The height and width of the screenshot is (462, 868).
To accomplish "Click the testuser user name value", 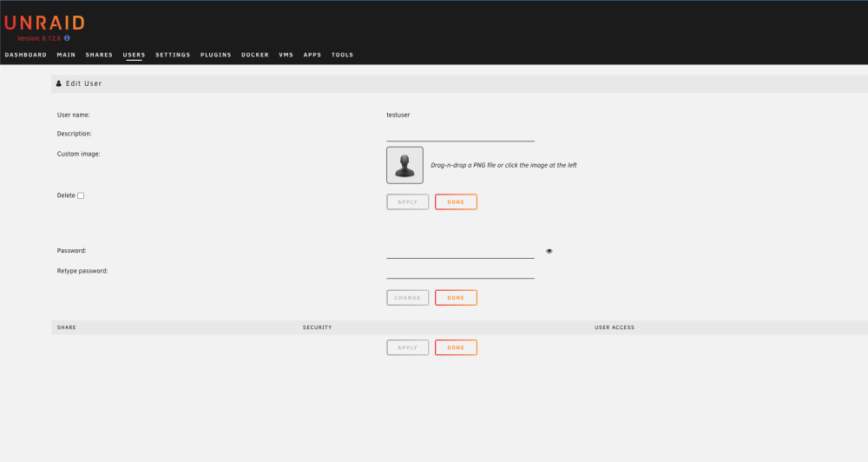I will (398, 115).
